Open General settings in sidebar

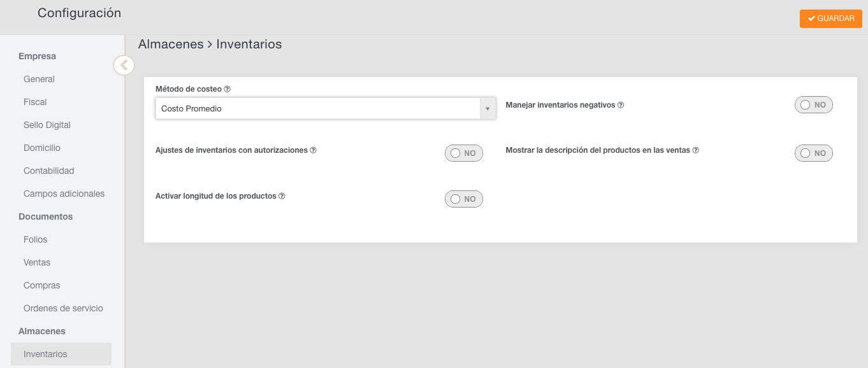pyautogui.click(x=39, y=79)
